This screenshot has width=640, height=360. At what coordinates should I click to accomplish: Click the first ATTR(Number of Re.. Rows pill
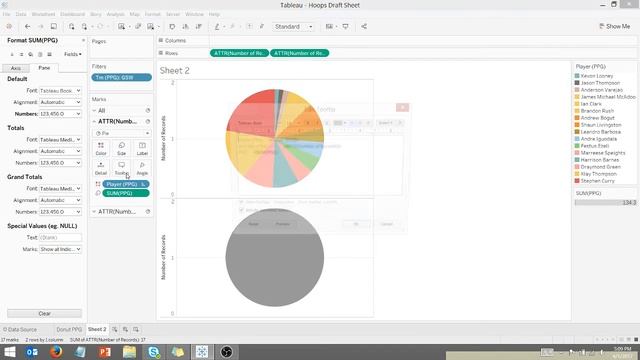(240, 53)
